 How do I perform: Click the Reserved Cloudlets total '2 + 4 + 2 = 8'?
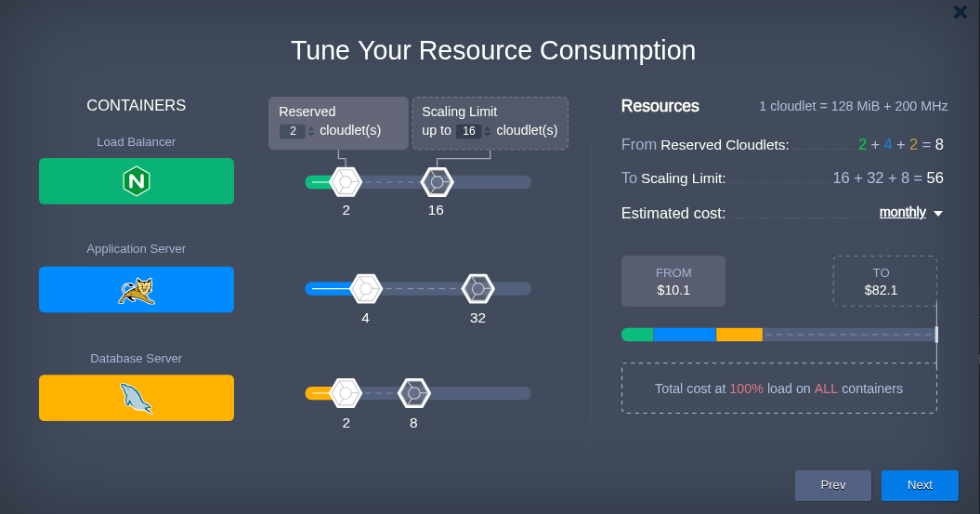pyautogui.click(x=901, y=144)
